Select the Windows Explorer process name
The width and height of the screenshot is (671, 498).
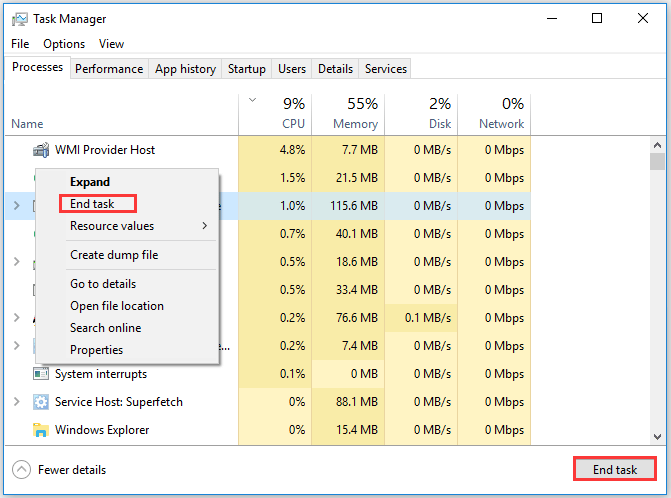[102, 430]
